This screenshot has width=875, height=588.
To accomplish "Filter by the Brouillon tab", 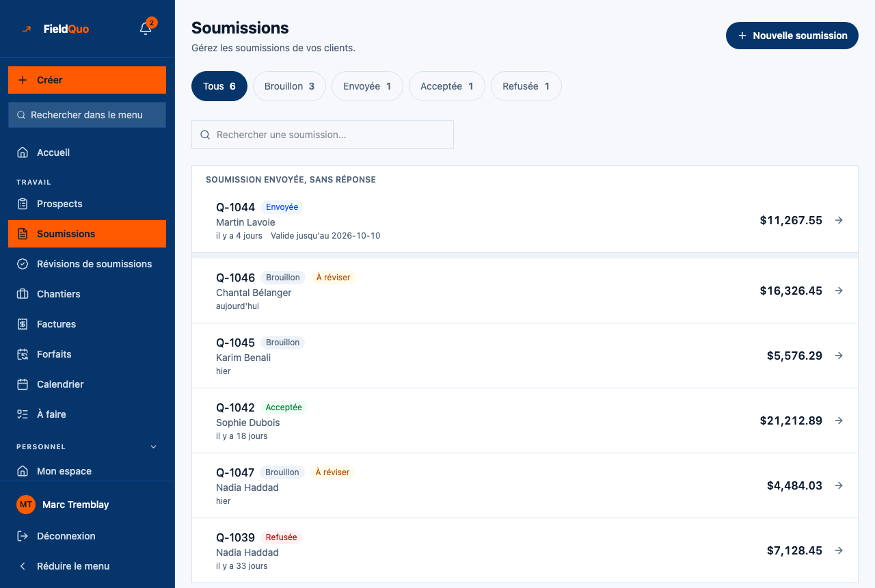I will (289, 86).
